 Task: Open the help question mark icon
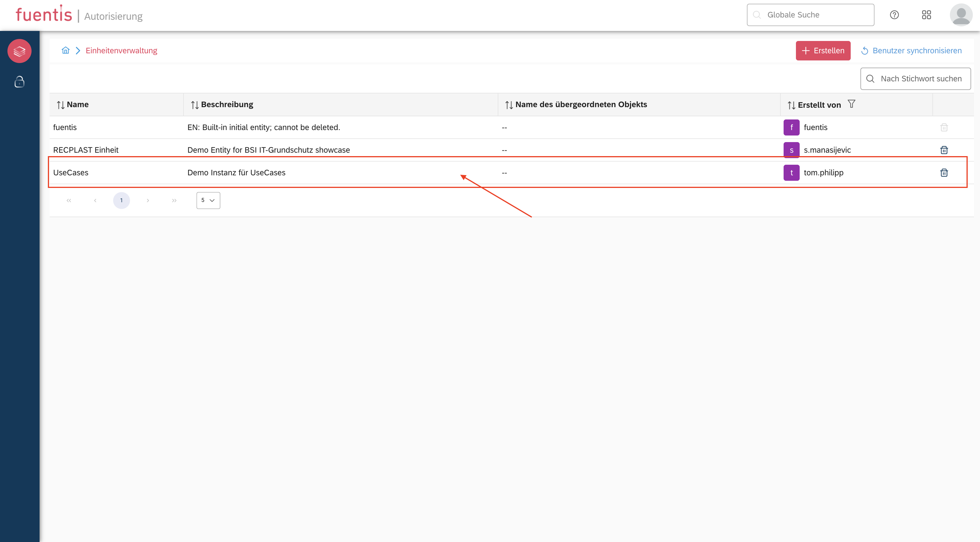coord(894,15)
